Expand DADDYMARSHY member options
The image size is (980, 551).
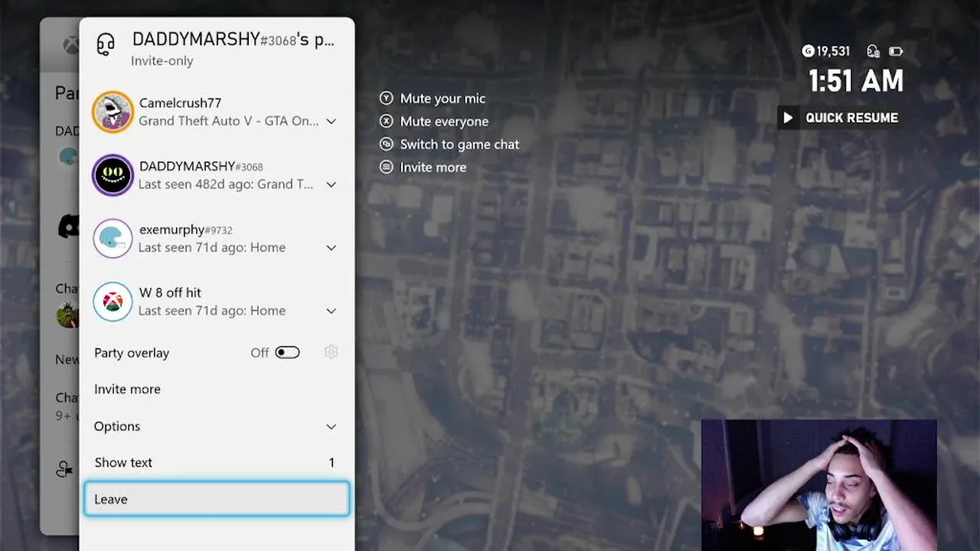pyautogui.click(x=331, y=184)
